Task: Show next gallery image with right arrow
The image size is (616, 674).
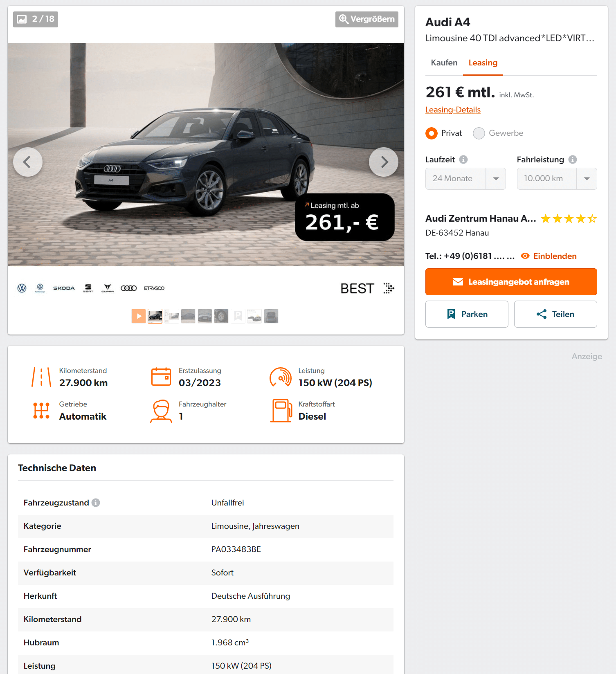Action: click(384, 162)
